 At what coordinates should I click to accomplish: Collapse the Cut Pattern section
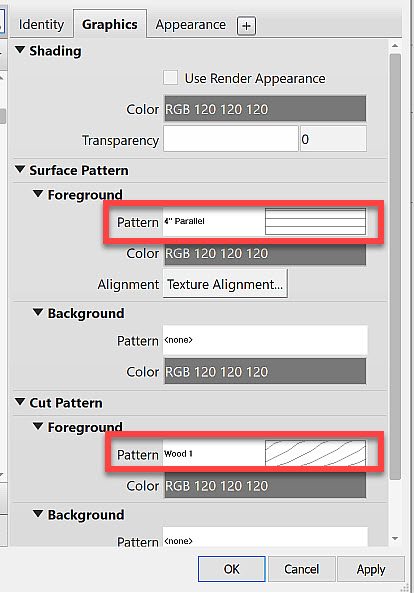point(20,402)
